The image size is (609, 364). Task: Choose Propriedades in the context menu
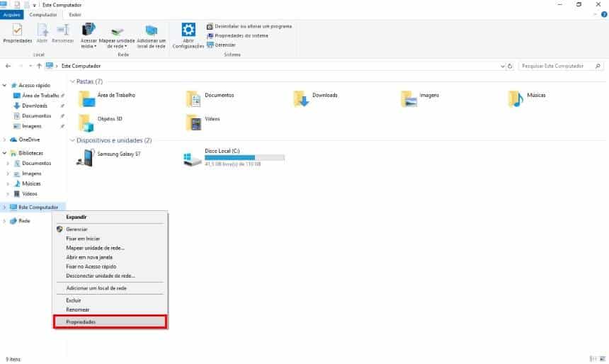(x=110, y=322)
